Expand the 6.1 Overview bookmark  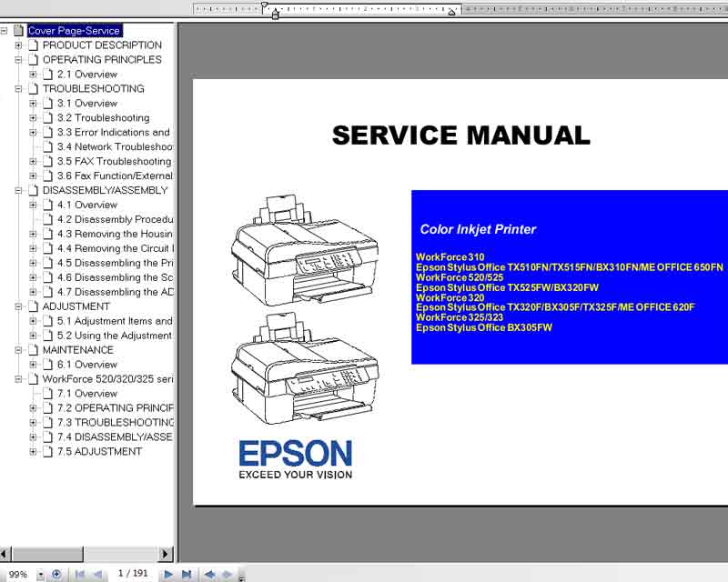[33, 365]
